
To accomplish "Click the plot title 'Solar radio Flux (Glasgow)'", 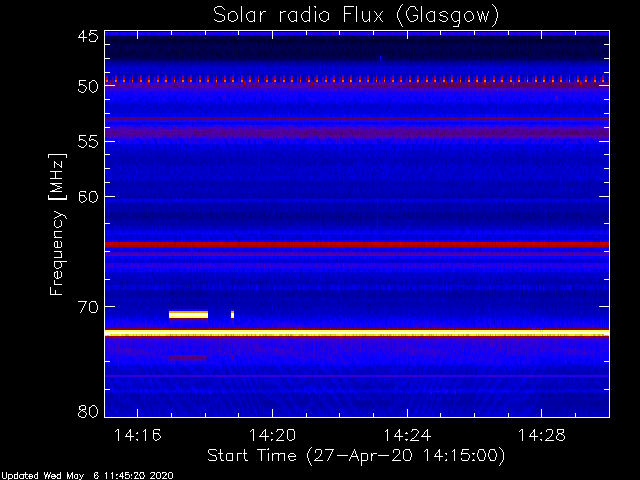I will pos(356,16).
